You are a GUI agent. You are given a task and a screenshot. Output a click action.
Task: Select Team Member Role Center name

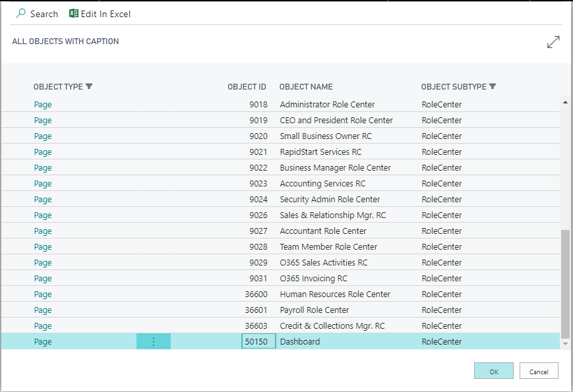(328, 247)
